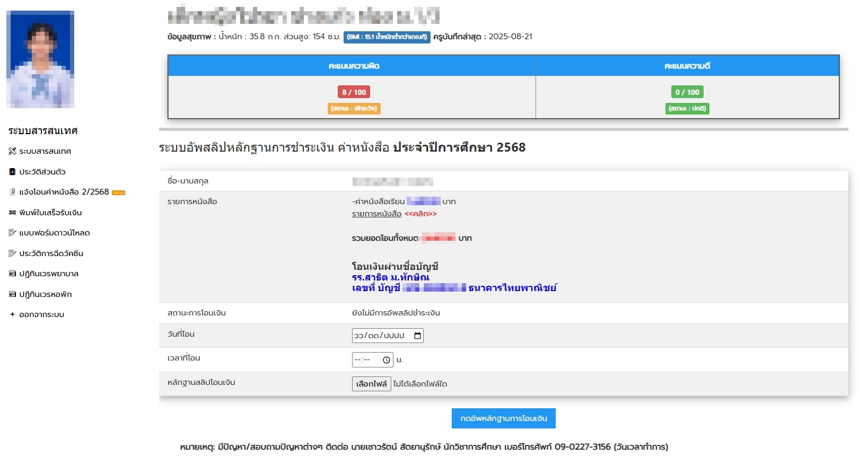Screen dimensions: 868x465
Task: Click the tools icon beside ระบบสารสนเทศ
Action: [x=12, y=151]
